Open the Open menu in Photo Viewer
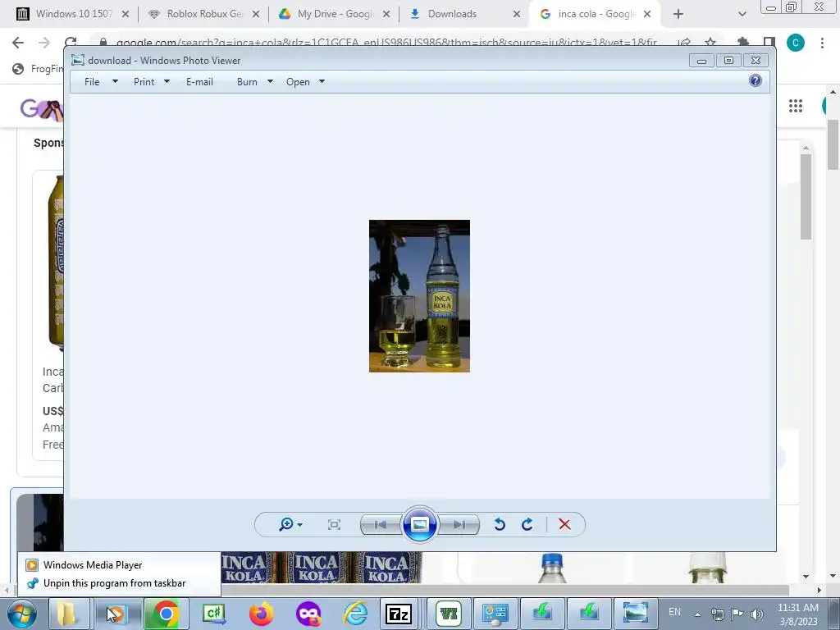Viewport: 840px width, 630px height. [x=298, y=82]
